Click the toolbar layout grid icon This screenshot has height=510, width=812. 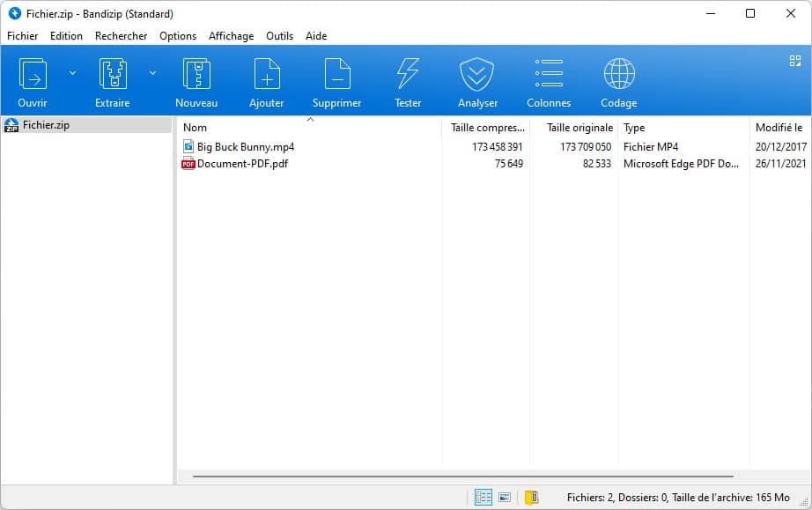[x=795, y=61]
